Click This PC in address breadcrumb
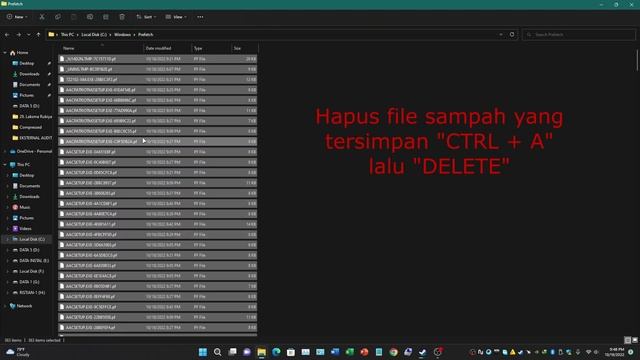 pos(67,35)
